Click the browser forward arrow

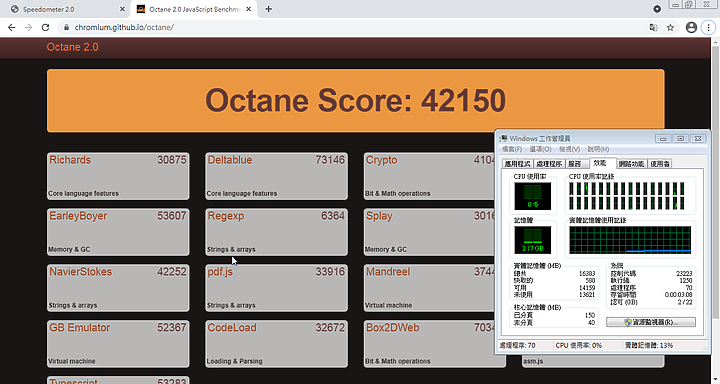click(28, 28)
